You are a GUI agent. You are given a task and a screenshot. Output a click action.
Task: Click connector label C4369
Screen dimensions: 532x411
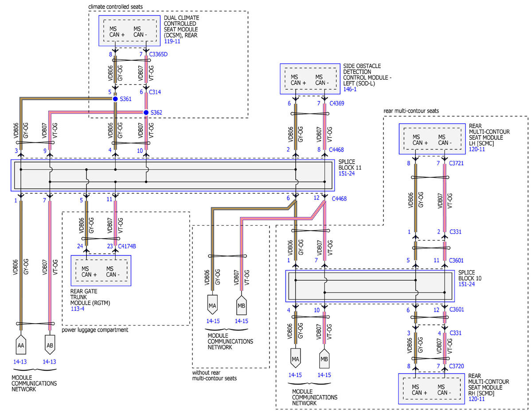click(x=336, y=103)
